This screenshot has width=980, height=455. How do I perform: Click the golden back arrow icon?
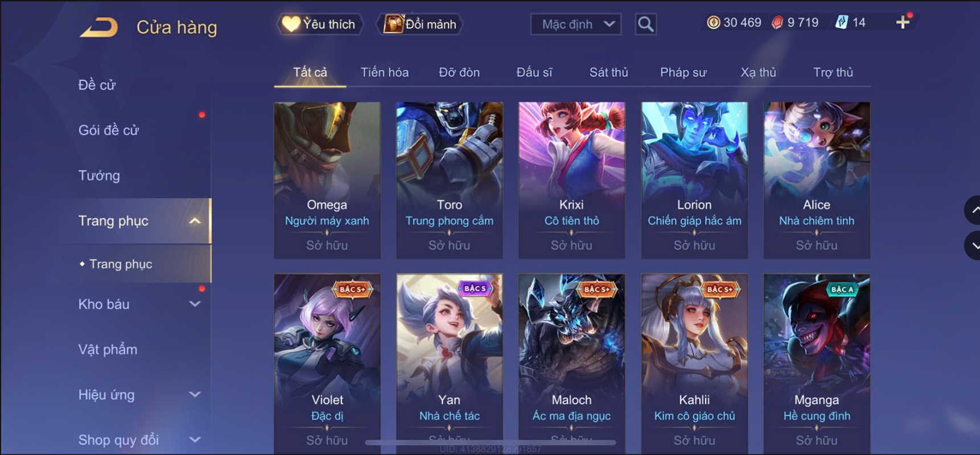98,27
